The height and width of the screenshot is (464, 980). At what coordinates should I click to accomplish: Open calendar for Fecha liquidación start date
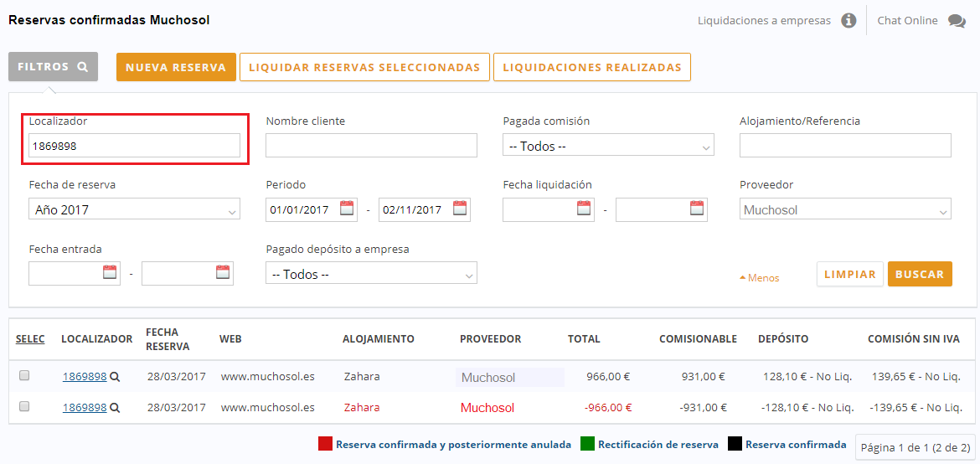584,209
